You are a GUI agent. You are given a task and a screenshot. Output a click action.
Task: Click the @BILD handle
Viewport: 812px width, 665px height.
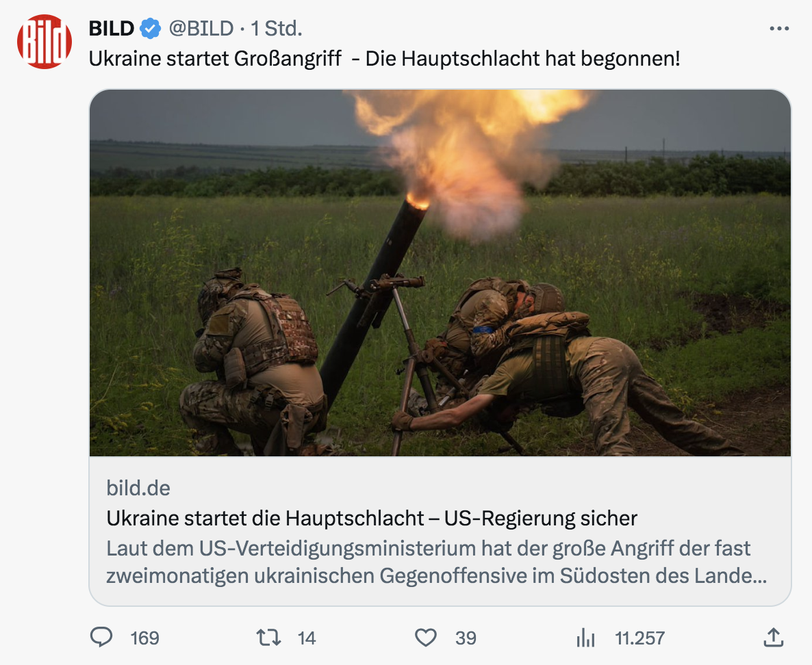point(201,29)
